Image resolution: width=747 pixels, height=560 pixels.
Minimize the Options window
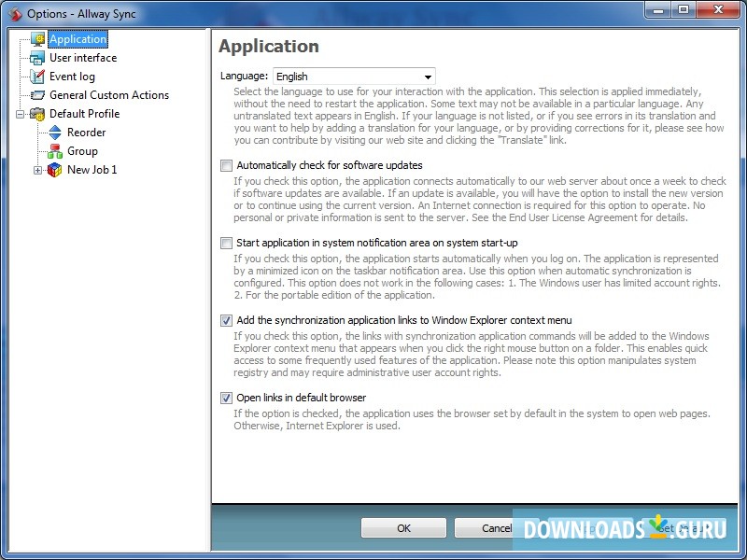(x=658, y=10)
